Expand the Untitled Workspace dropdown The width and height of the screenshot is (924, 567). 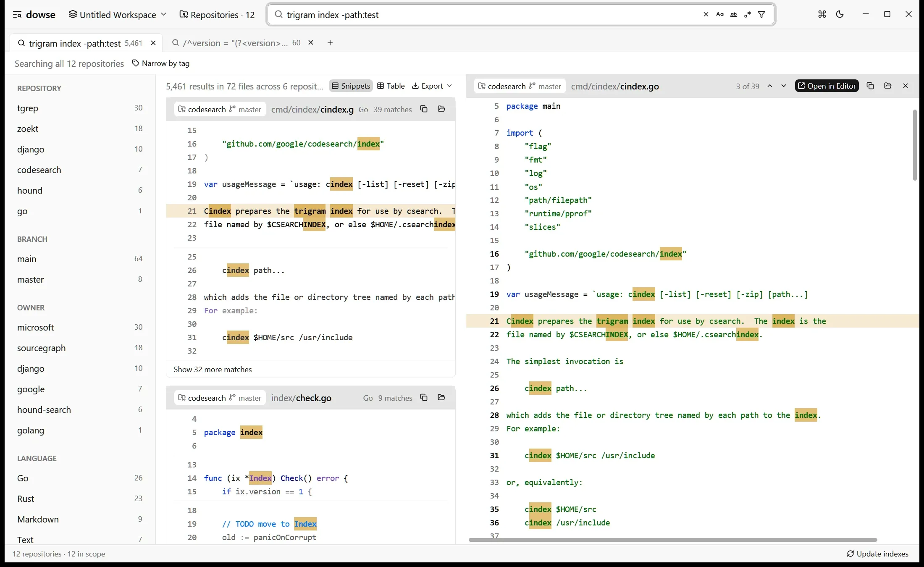coord(118,15)
